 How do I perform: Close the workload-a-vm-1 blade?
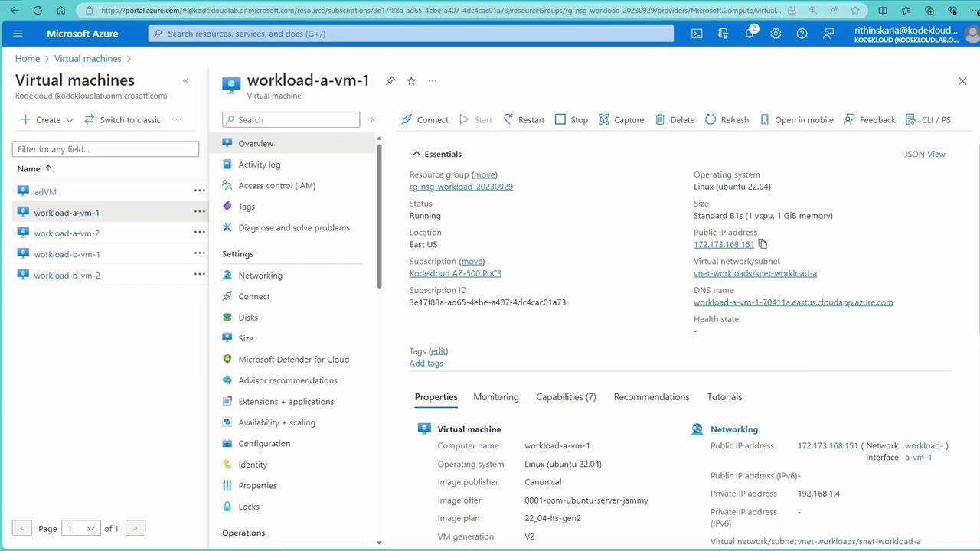tap(962, 81)
